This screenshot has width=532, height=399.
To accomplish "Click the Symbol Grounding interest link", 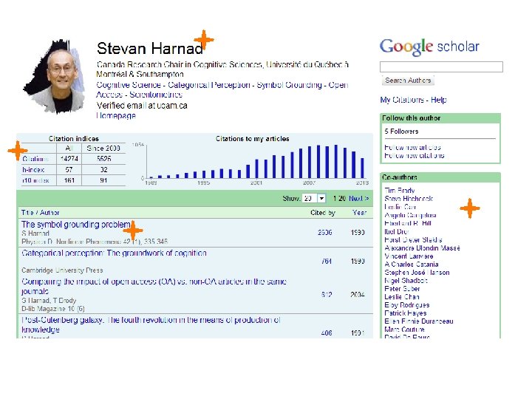I will (289, 85).
